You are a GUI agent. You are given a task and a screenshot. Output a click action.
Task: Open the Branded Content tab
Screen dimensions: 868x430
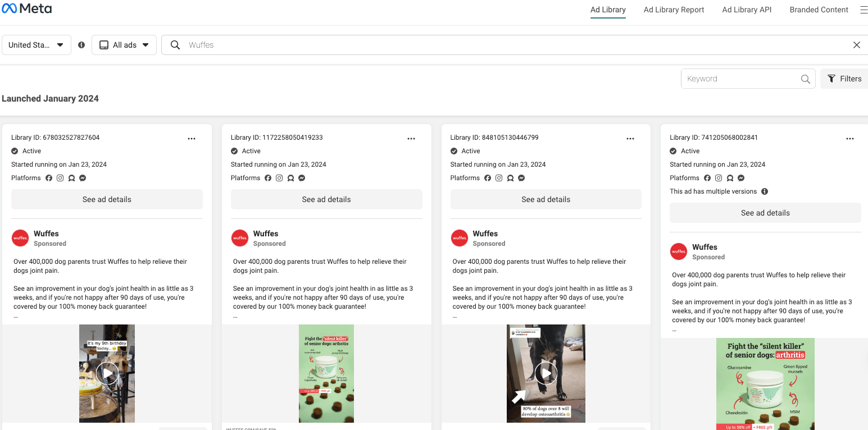(x=819, y=10)
